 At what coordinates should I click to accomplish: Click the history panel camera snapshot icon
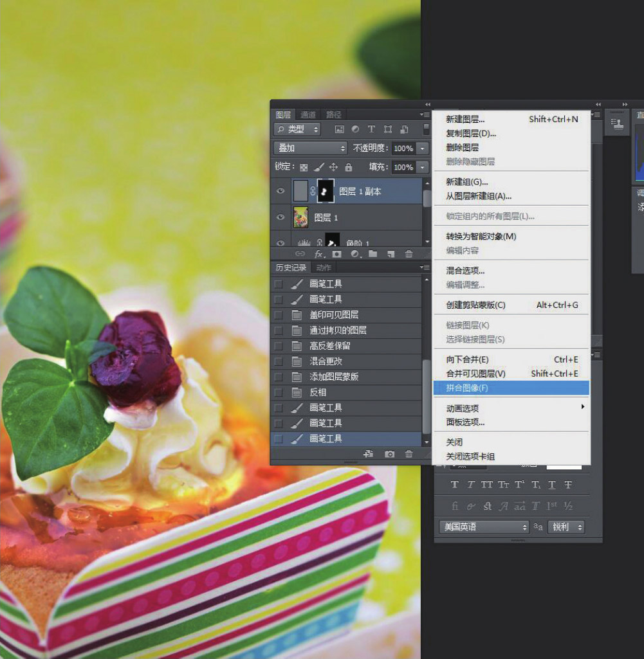click(x=389, y=454)
